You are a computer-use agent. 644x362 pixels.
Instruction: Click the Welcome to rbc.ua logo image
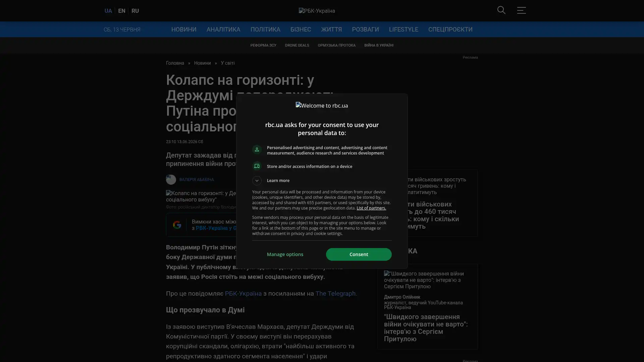[322, 106]
